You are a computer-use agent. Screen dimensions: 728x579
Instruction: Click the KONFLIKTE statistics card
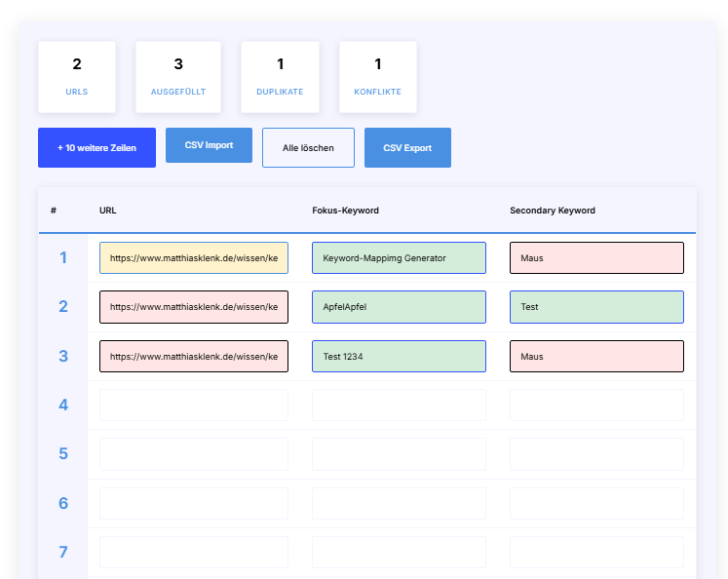[378, 77]
